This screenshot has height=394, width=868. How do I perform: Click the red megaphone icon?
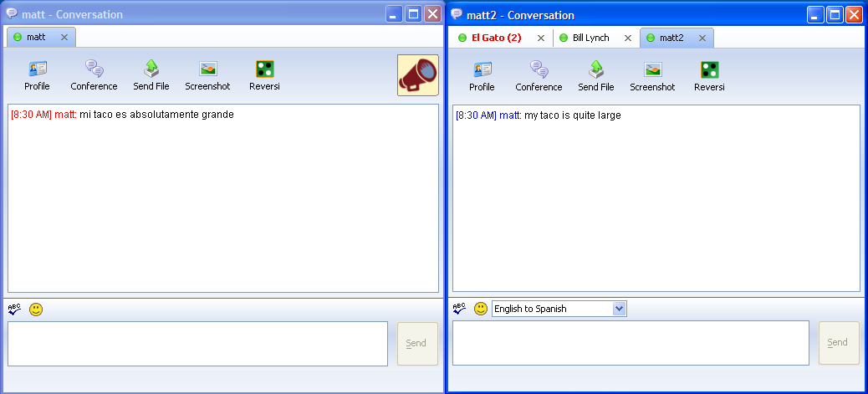click(x=418, y=75)
